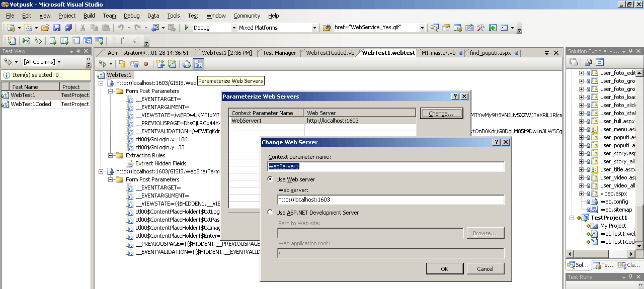
Task: Open the Mixed Platforms dropdown
Action: click(x=314, y=28)
